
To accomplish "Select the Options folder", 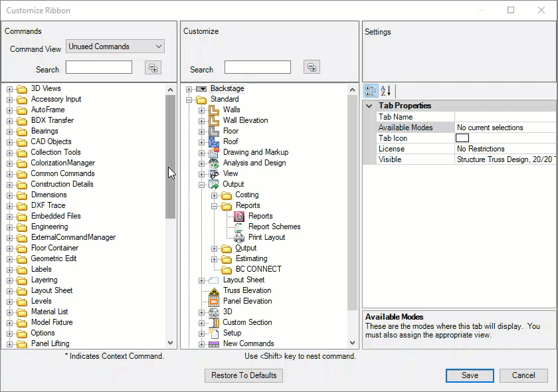I will point(43,334).
